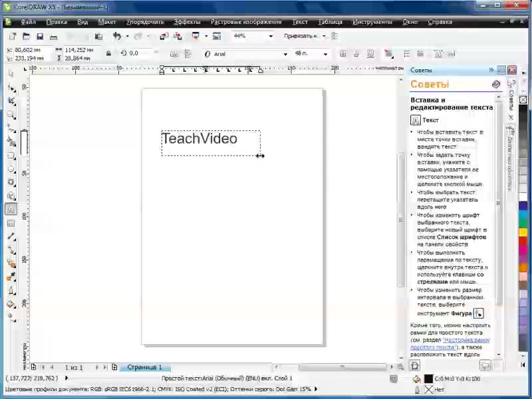Select the Eyedropper tool

click(11, 277)
